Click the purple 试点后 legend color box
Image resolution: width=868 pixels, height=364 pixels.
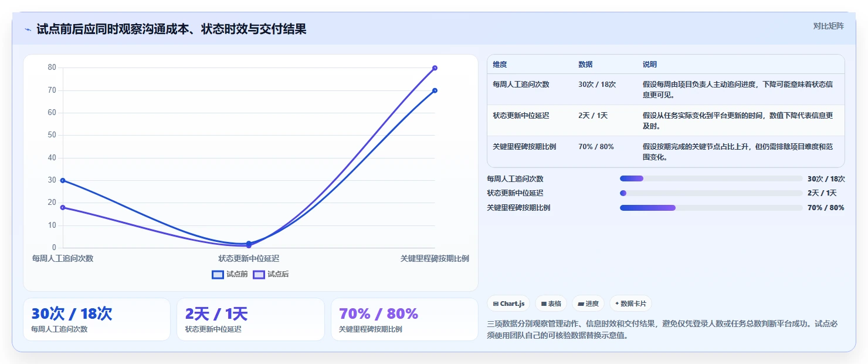259,274
